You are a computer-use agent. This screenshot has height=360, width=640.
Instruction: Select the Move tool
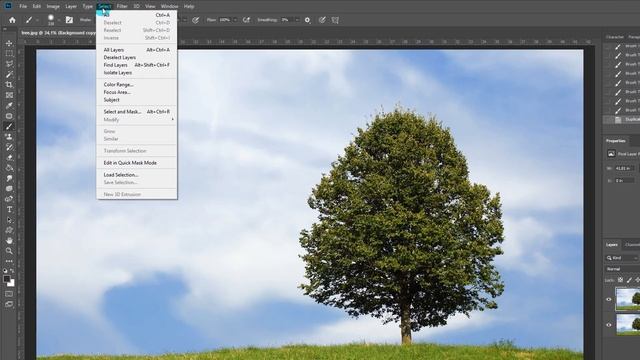pos(9,43)
